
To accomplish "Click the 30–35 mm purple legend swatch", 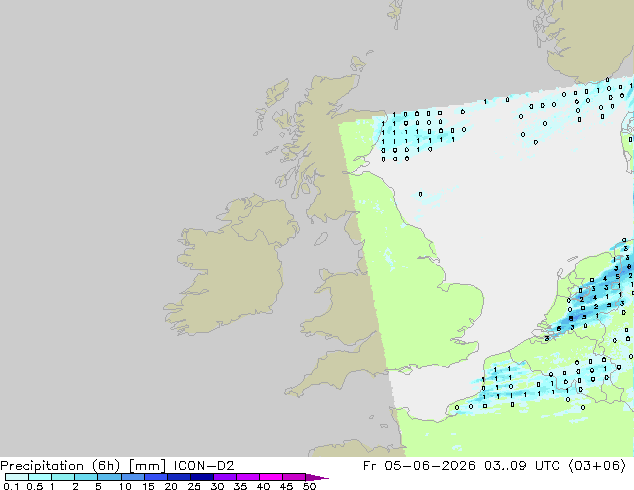I will [x=225, y=477].
